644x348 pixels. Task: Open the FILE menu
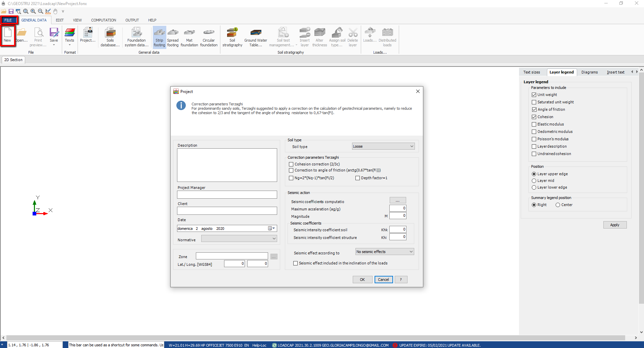[x=8, y=20]
